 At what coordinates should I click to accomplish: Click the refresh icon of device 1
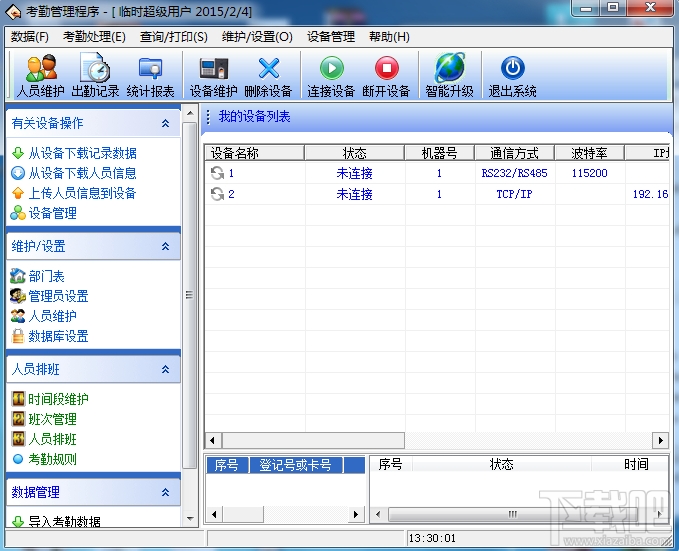tap(217, 173)
